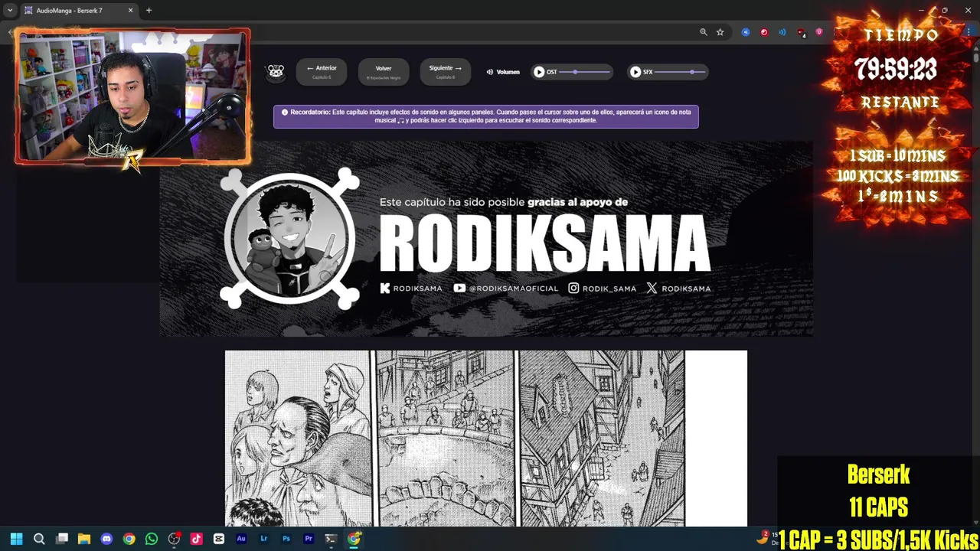Open the first Chrome taskbar icon
980x551 pixels.
point(129,539)
